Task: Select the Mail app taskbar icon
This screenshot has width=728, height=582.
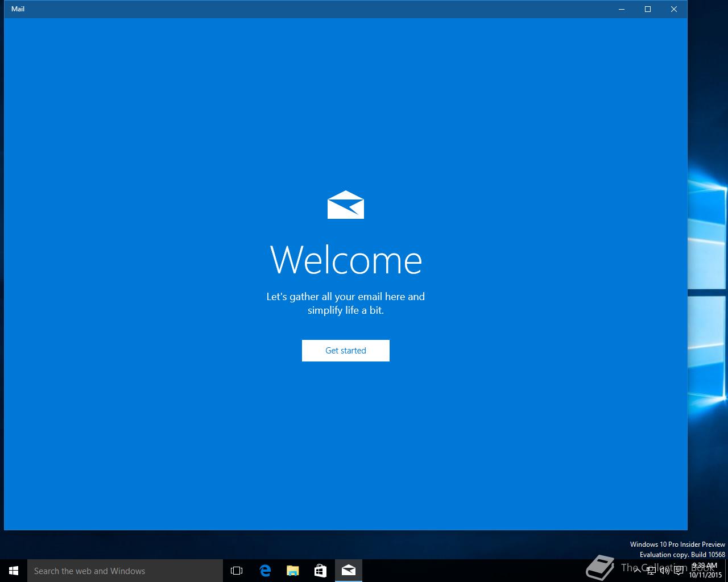Action: click(x=349, y=571)
